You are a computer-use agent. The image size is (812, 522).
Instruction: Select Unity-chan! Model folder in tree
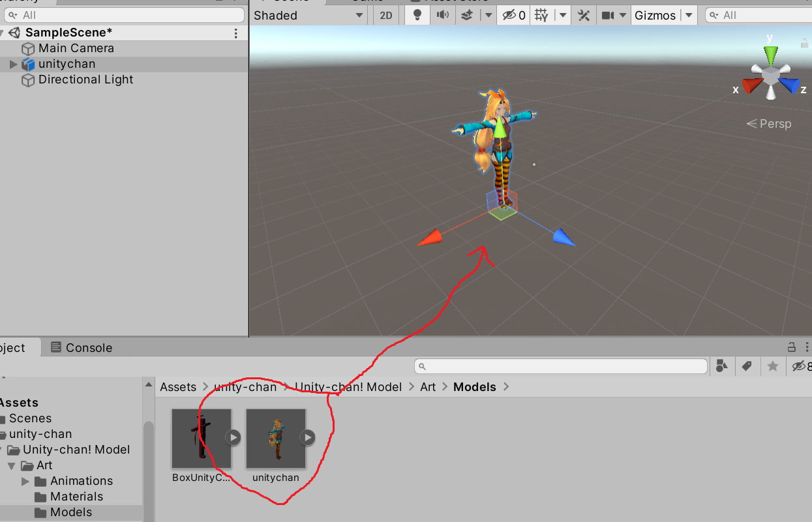[x=76, y=450]
